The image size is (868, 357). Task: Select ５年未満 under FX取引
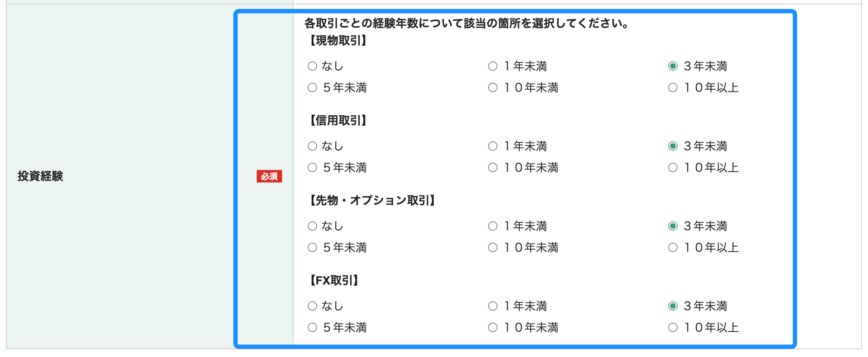pyautogui.click(x=313, y=327)
